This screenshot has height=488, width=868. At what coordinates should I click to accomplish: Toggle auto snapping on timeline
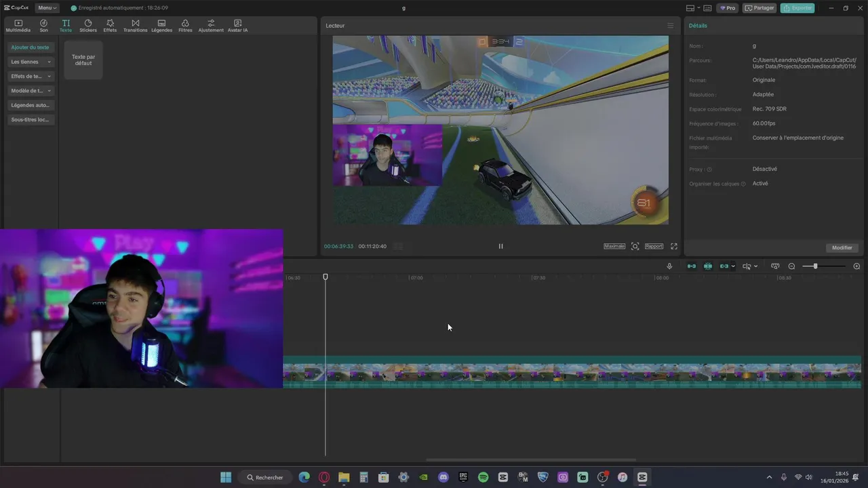click(708, 266)
